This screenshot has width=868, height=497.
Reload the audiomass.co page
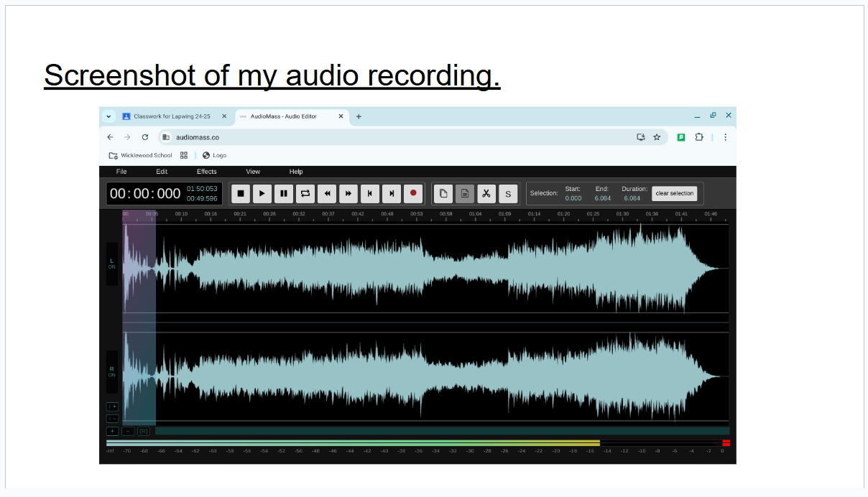145,137
